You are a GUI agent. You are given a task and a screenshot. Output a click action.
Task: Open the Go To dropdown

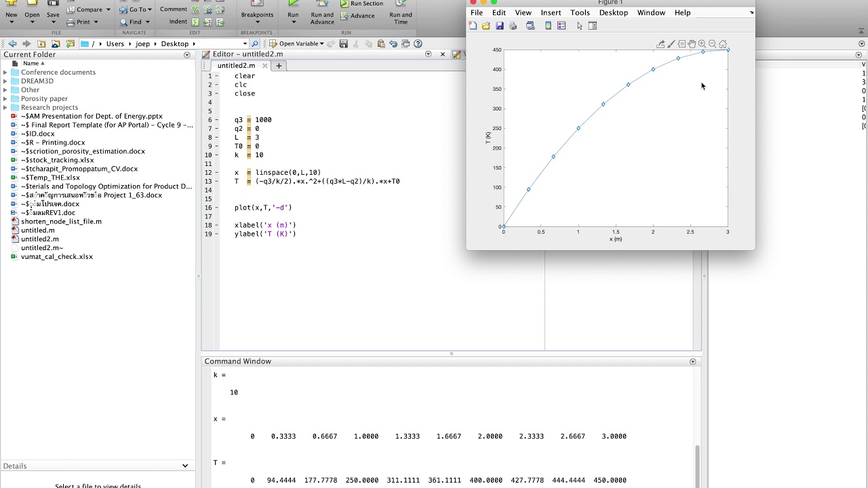[x=151, y=9]
